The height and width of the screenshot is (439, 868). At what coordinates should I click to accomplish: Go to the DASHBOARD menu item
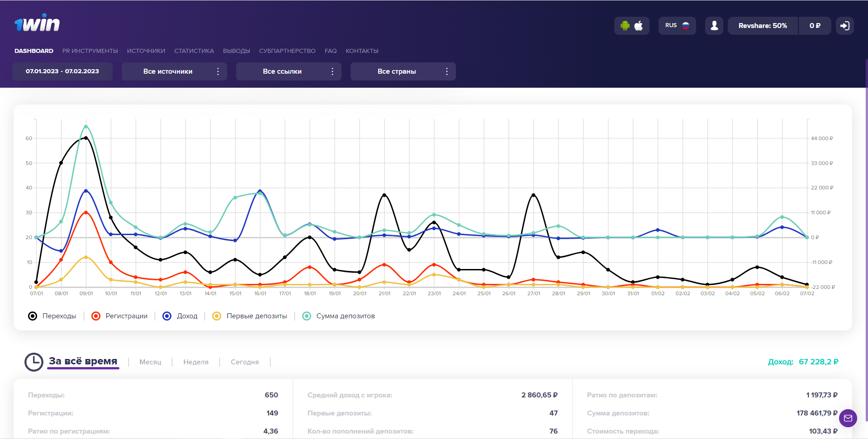pos(34,51)
